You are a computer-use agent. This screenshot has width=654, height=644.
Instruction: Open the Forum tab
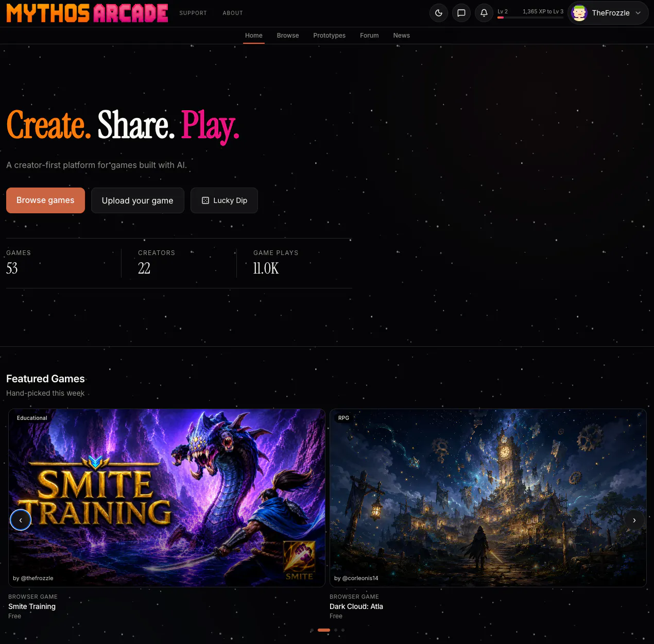369,36
